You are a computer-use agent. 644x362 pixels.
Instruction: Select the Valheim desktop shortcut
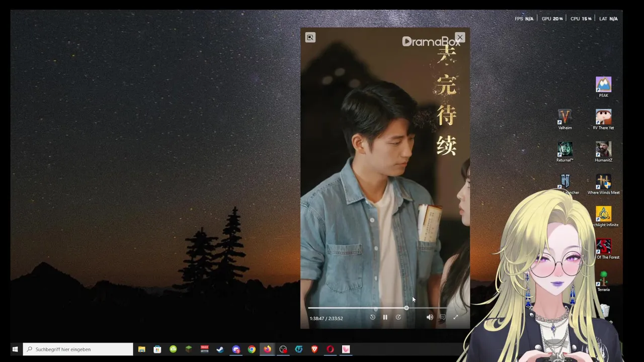point(565,120)
